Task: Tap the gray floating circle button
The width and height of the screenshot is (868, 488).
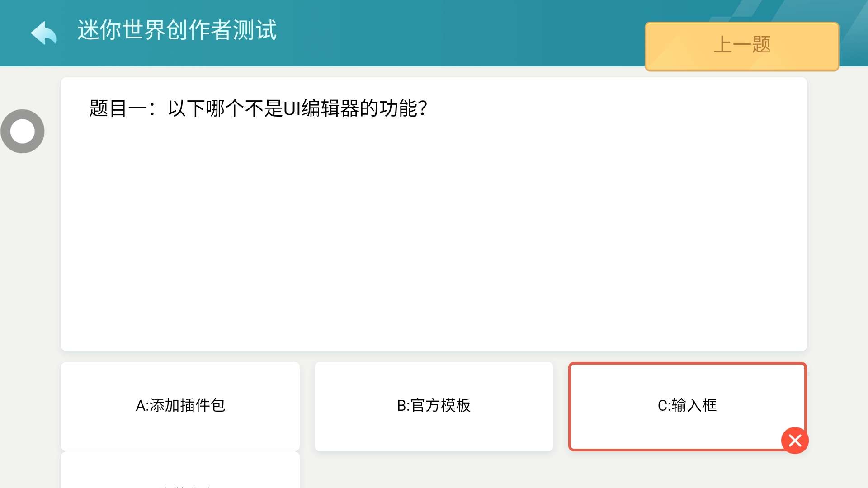Action: pyautogui.click(x=23, y=131)
